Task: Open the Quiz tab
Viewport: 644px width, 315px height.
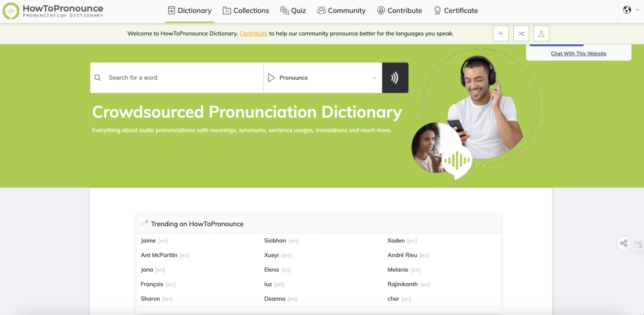Action: [x=293, y=11]
